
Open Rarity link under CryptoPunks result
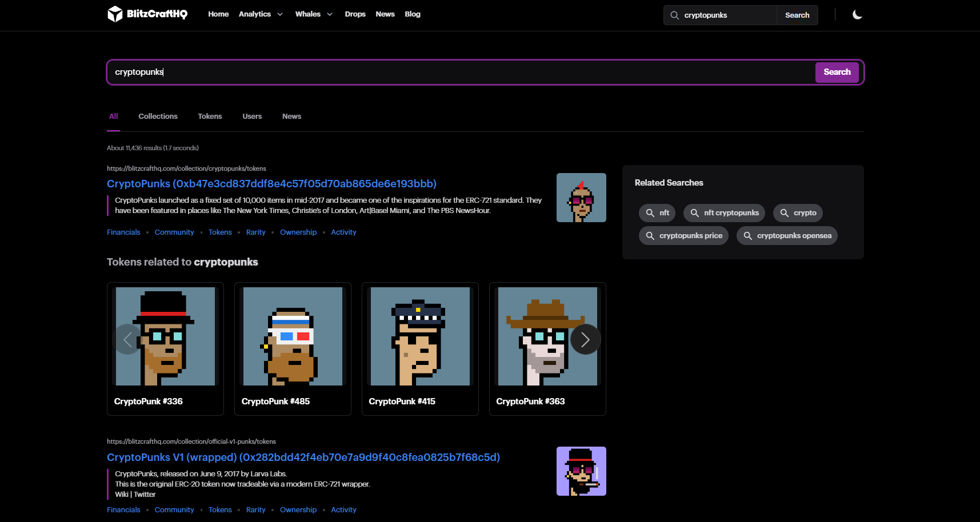(255, 232)
